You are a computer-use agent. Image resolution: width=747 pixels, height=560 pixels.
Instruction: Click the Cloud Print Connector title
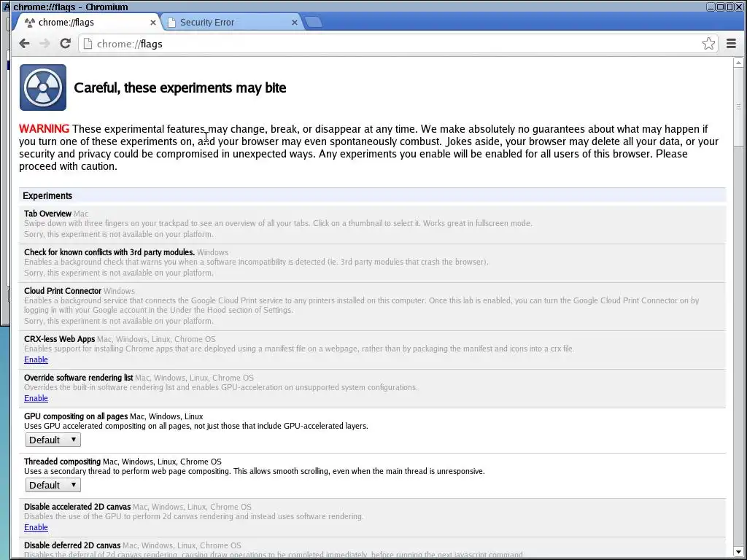click(x=63, y=291)
